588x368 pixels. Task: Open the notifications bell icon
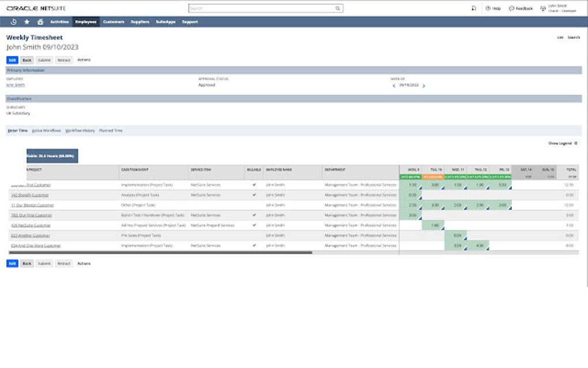coord(474,8)
